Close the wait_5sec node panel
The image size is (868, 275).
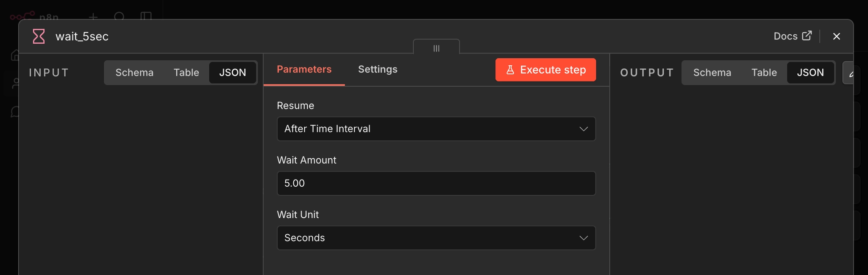point(836,36)
